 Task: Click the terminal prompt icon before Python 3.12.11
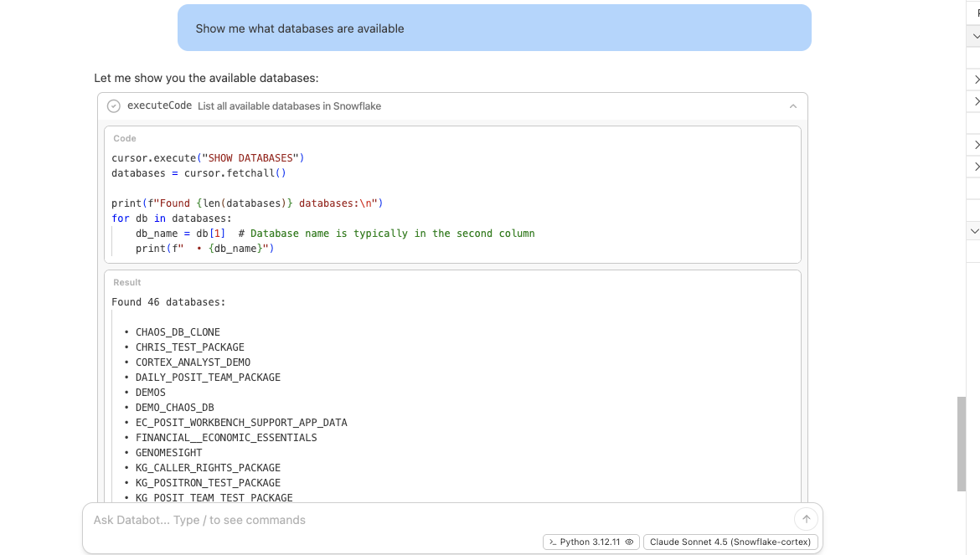pyautogui.click(x=553, y=542)
